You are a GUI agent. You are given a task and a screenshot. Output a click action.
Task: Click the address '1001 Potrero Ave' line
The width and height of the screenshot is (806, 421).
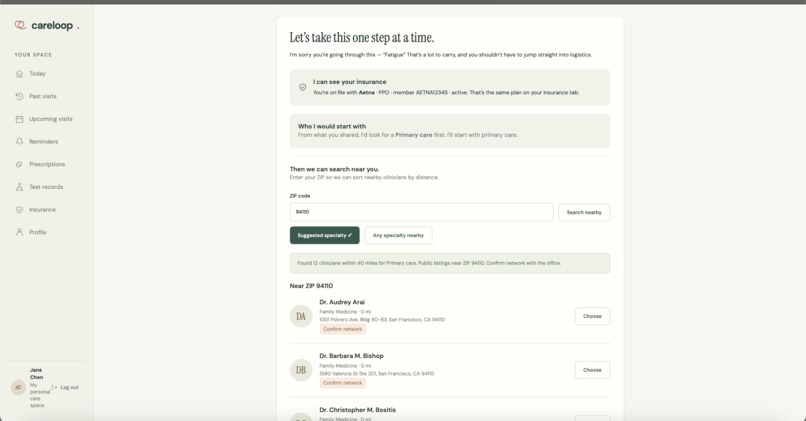tap(382, 320)
